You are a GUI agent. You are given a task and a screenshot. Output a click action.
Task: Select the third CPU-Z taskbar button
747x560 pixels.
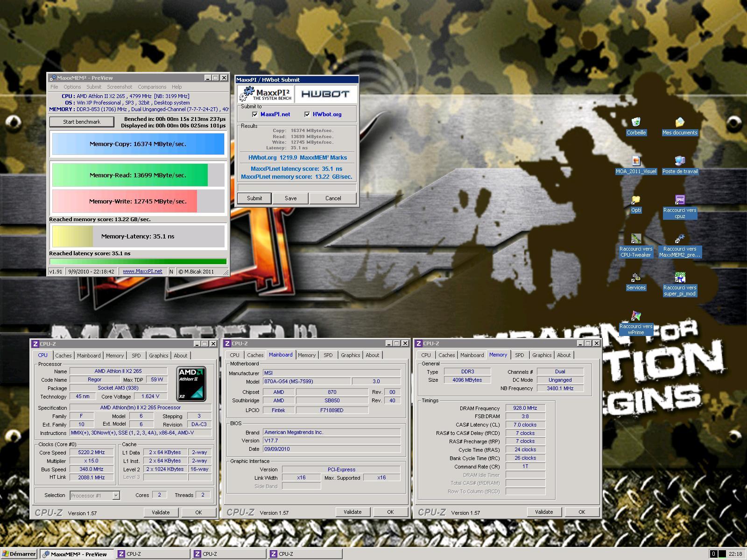tap(305, 554)
